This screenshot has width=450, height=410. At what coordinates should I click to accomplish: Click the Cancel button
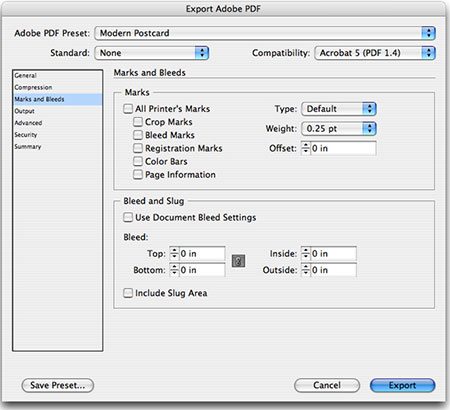pyautogui.click(x=327, y=385)
